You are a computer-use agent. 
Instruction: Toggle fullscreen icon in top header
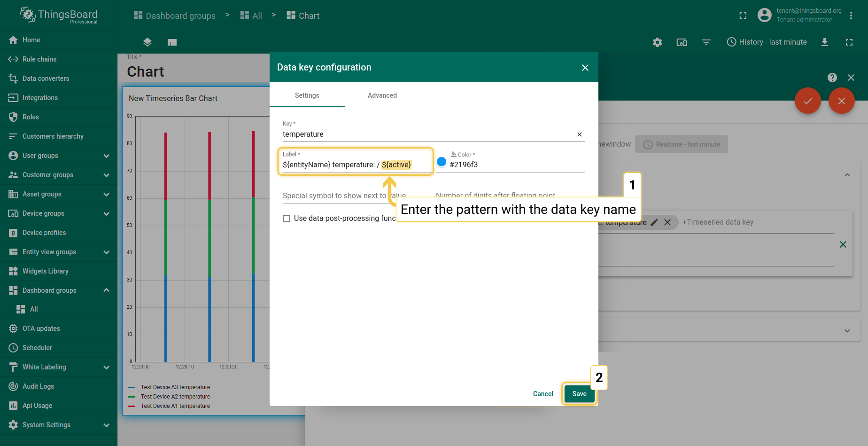point(743,16)
